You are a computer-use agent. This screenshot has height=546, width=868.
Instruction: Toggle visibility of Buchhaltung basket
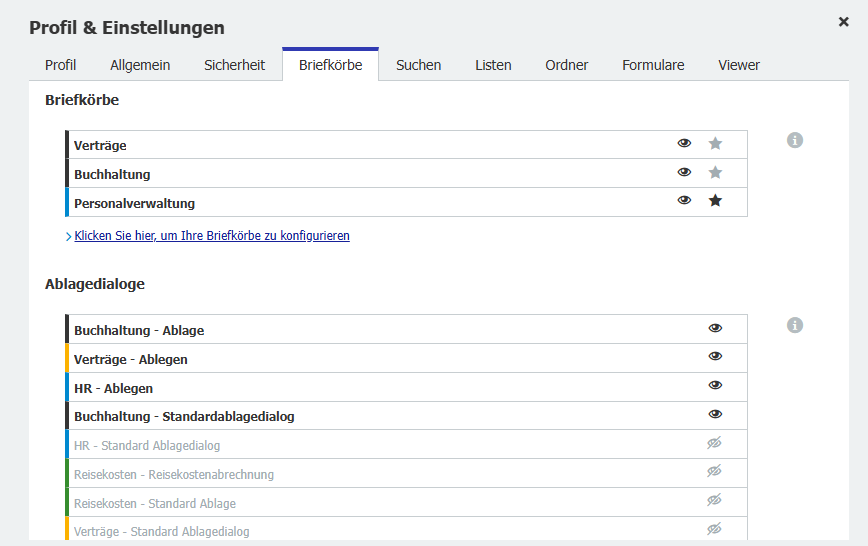pos(684,173)
